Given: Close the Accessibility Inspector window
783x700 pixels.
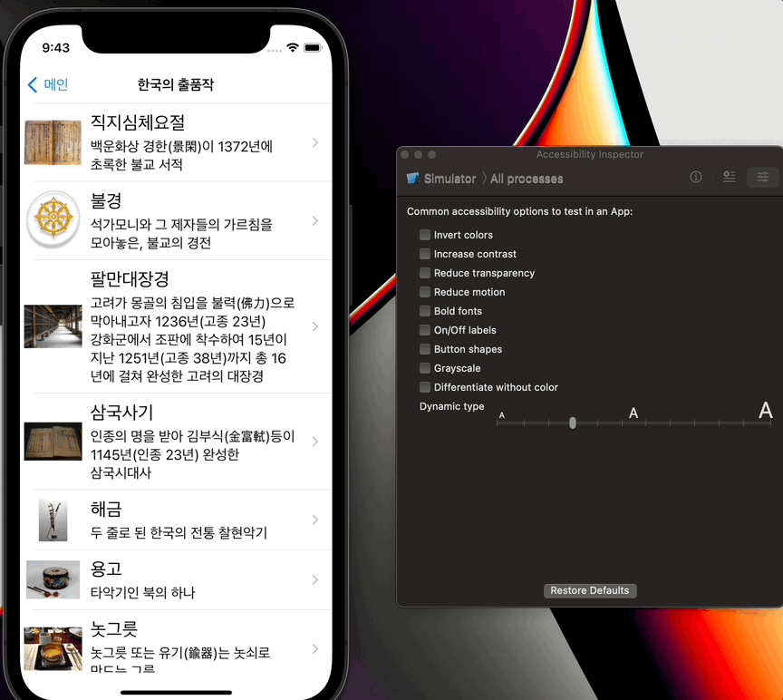Looking at the screenshot, I should click(405, 155).
